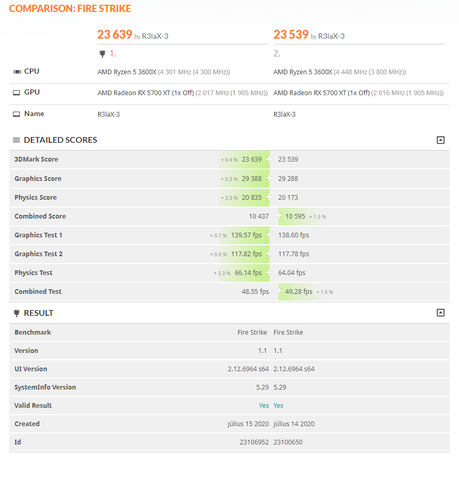This screenshot has width=459, height=480.
Task: Click the Result trophy icon
Action: coord(16,313)
